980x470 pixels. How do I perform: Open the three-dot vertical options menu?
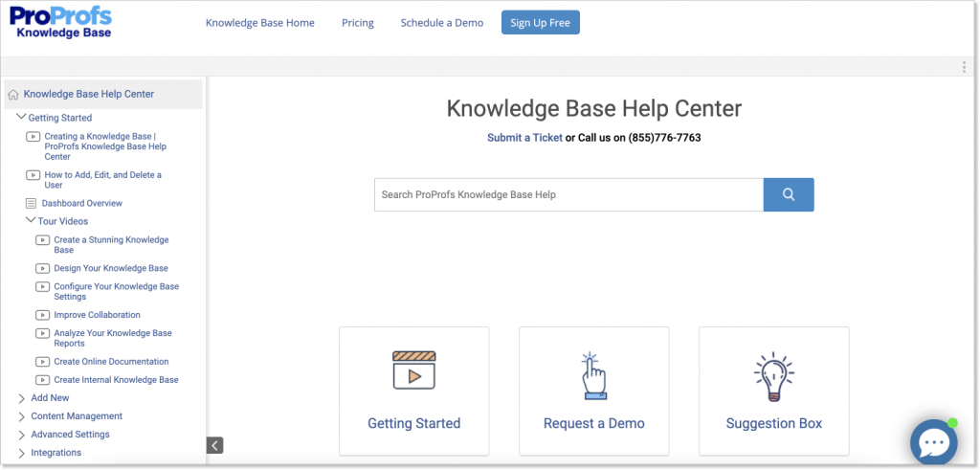pos(965,67)
